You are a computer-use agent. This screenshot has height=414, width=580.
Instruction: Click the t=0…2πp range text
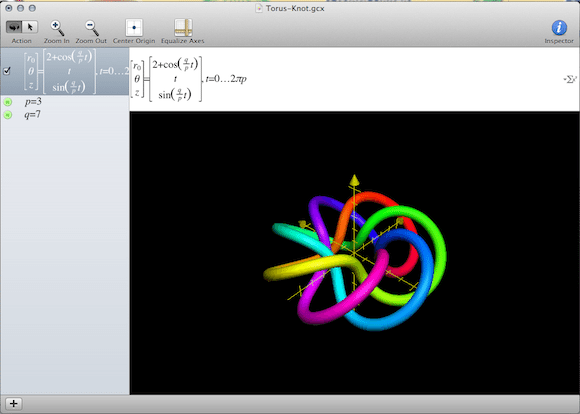[x=226, y=79]
